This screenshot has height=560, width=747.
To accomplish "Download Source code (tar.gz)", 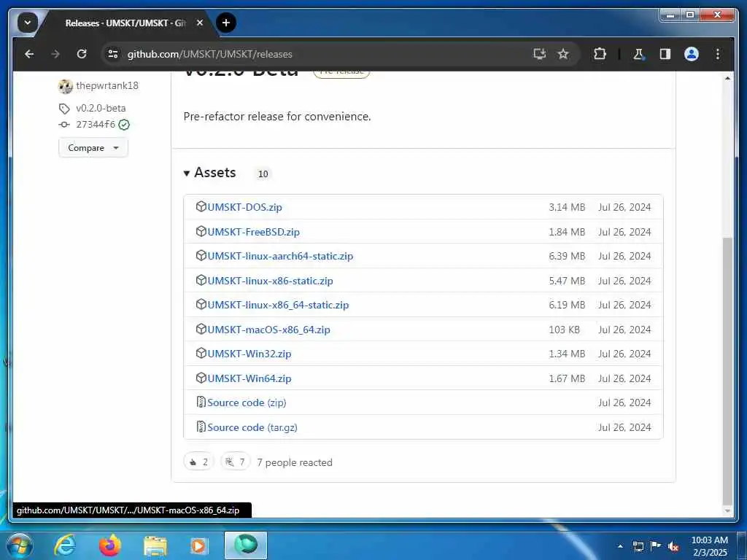I will point(252,427).
